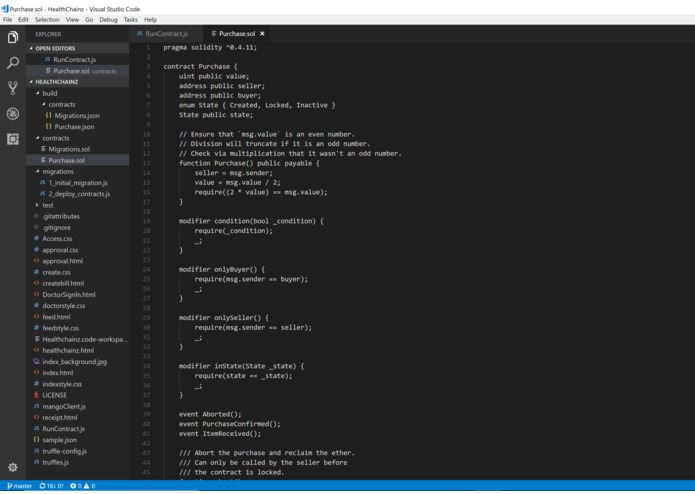Open index.html file
695x494 pixels.
pos(78,373)
